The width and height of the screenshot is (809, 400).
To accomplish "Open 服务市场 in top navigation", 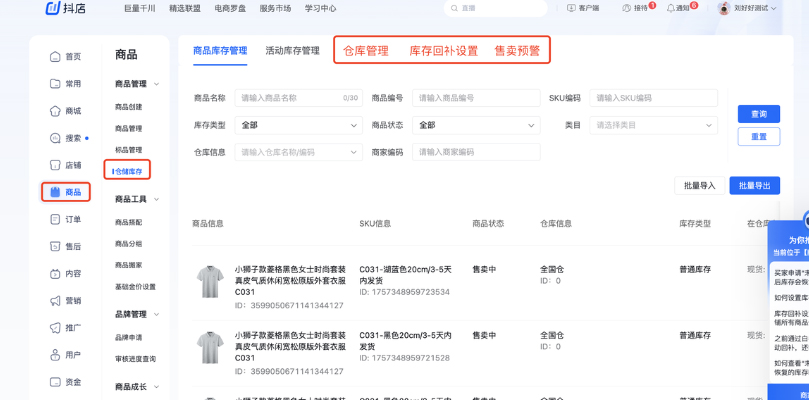I will [x=276, y=8].
